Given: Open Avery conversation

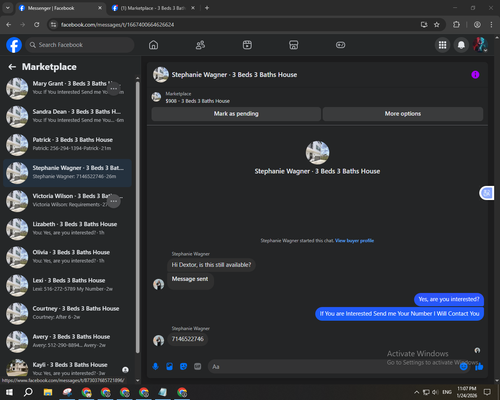Looking at the screenshot, I should [x=67, y=342].
